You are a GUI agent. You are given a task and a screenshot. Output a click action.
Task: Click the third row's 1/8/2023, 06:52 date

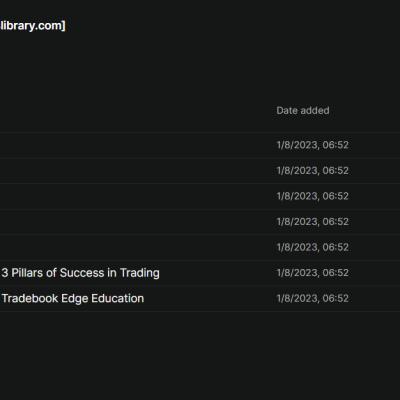pyautogui.click(x=312, y=196)
